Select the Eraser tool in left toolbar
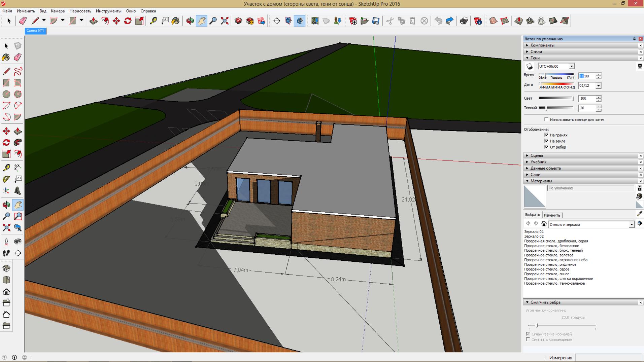This screenshot has width=644, height=362. 18,57
